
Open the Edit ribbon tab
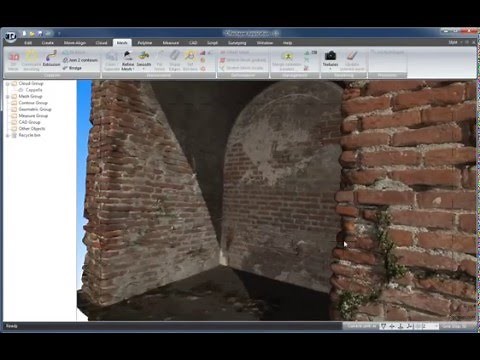pyautogui.click(x=28, y=43)
